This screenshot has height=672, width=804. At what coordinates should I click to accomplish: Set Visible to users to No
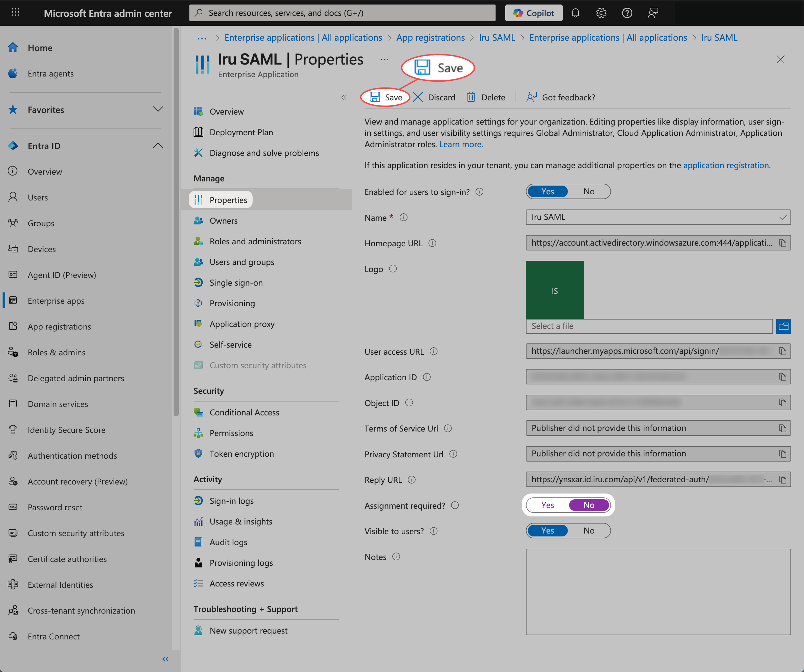(589, 531)
